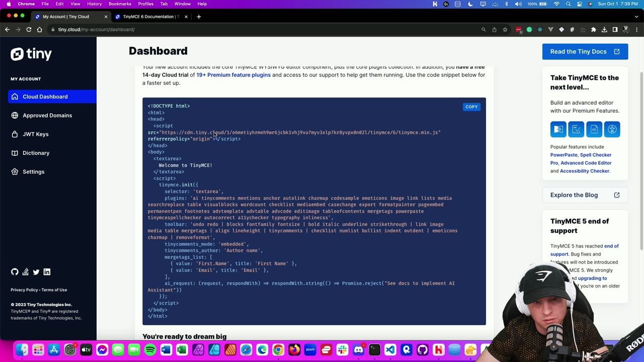Follow the Advanced Code Editor link

[586, 163]
